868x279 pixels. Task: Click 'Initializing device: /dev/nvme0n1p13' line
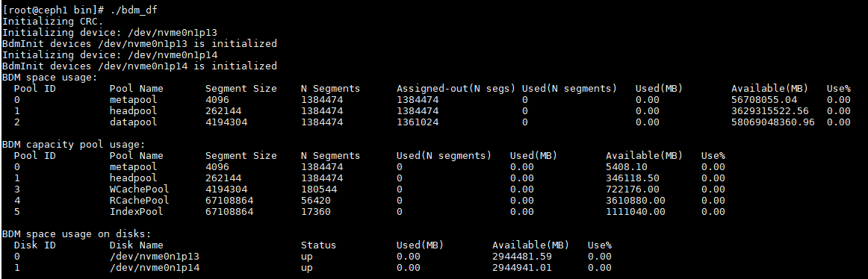110,33
